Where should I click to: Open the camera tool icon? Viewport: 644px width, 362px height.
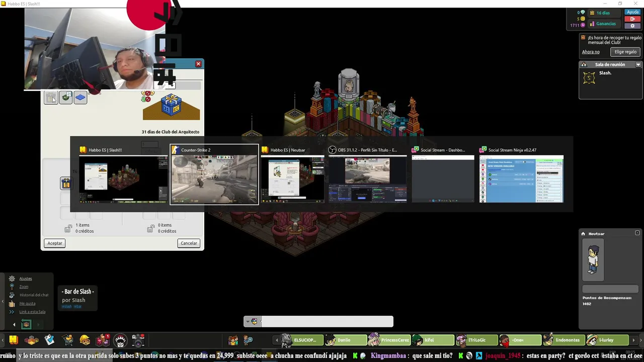pos(138,340)
